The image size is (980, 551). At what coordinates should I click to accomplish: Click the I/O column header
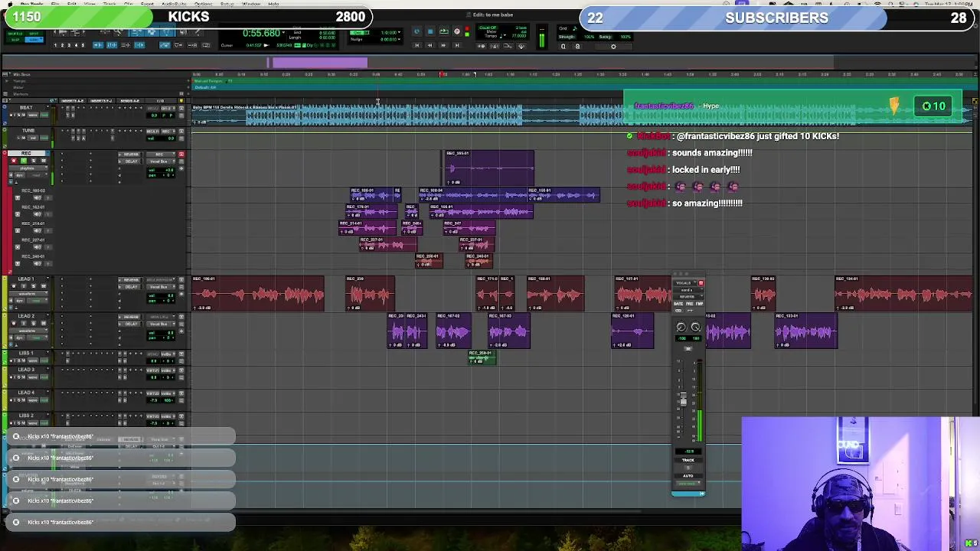click(x=160, y=100)
